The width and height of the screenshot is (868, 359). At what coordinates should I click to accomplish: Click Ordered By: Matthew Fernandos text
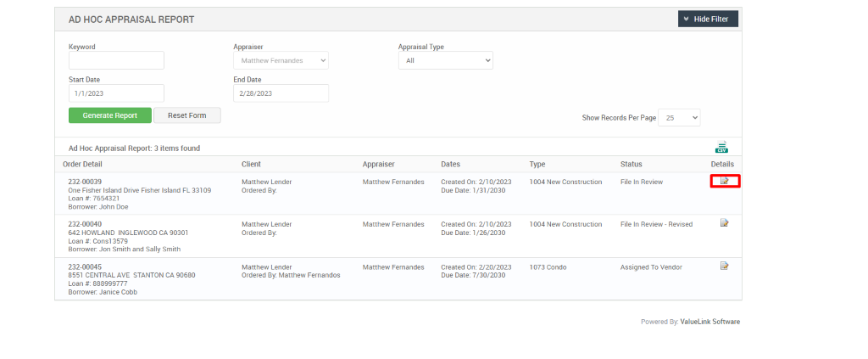(291, 275)
